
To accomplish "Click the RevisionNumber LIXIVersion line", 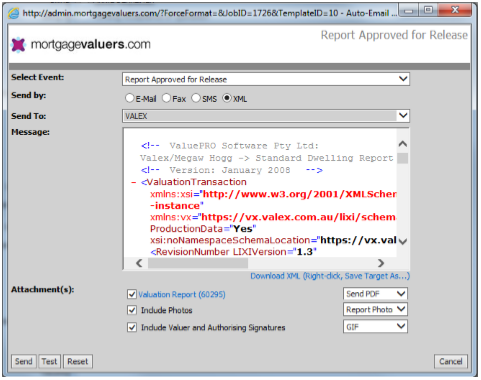I will point(233,252).
